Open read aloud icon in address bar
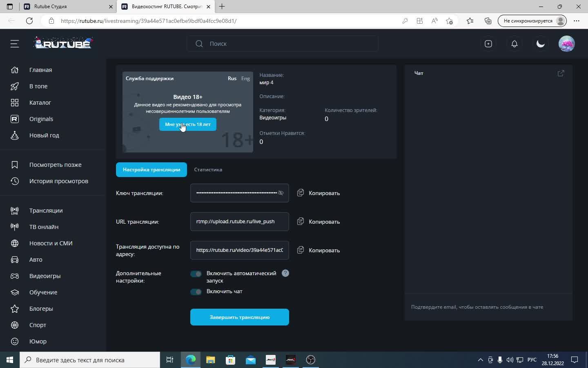588x368 pixels. [x=434, y=21]
